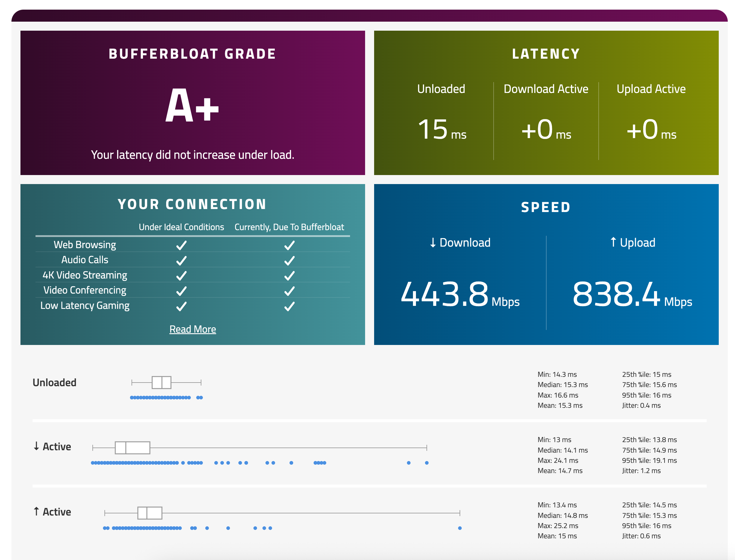This screenshot has width=735, height=560.
Task: Click the Audio Calls row label
Action: 85,260
